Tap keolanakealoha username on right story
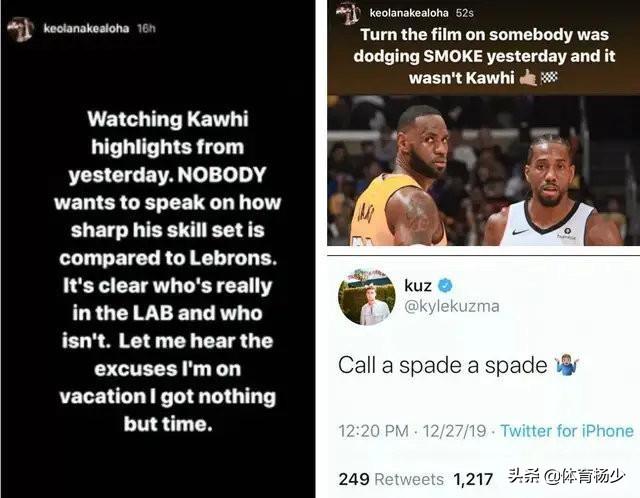640x498 pixels. 409,13
